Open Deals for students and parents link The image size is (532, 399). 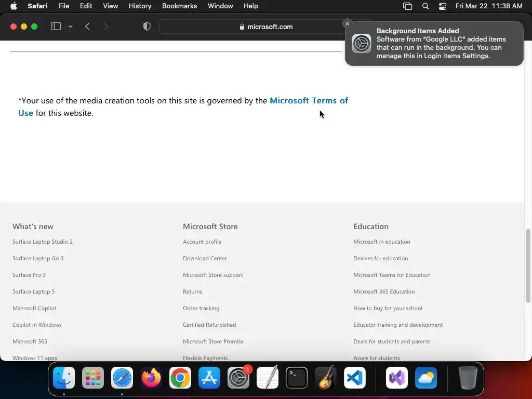[392, 341]
